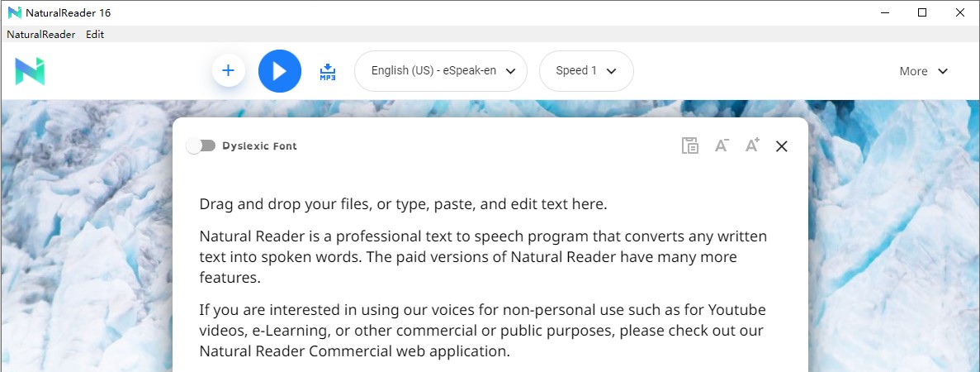Decrease font size with A- icon

[x=722, y=145]
